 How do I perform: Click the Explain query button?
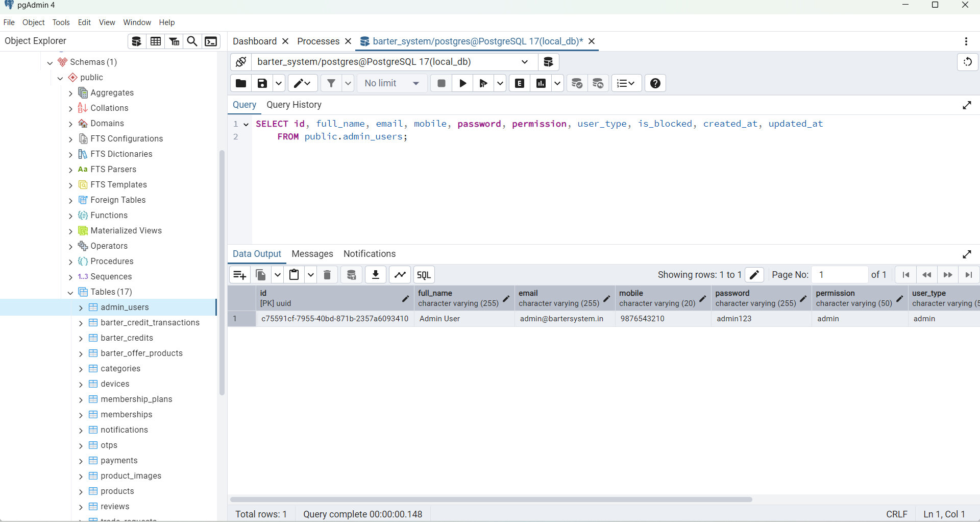[520, 83]
